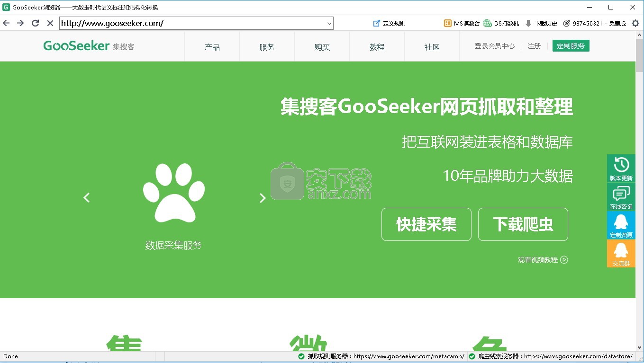Image resolution: width=644 pixels, height=363 pixels.
Task: Open the 社区 menu
Action: coord(432,47)
